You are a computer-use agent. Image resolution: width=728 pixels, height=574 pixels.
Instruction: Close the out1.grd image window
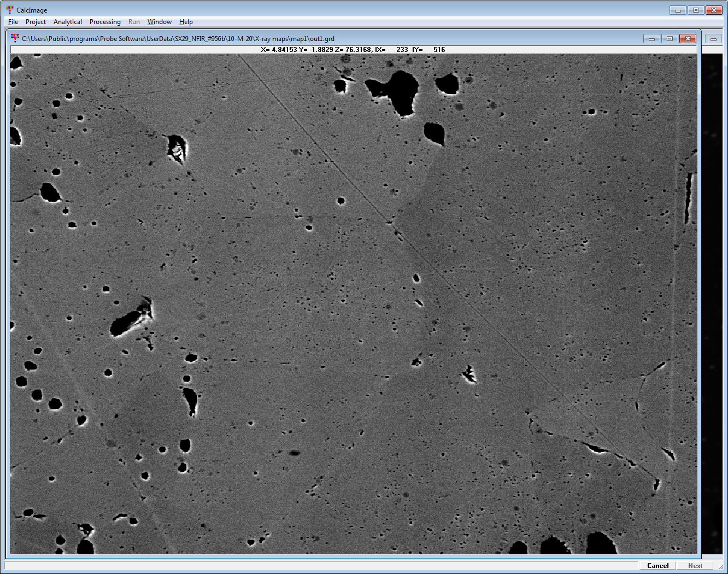point(688,39)
